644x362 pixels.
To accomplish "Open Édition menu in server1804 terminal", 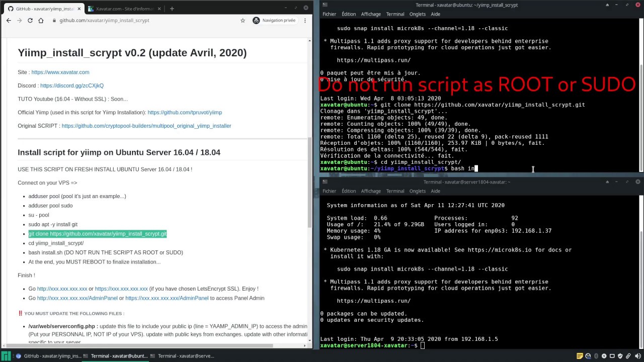I will coord(349,191).
